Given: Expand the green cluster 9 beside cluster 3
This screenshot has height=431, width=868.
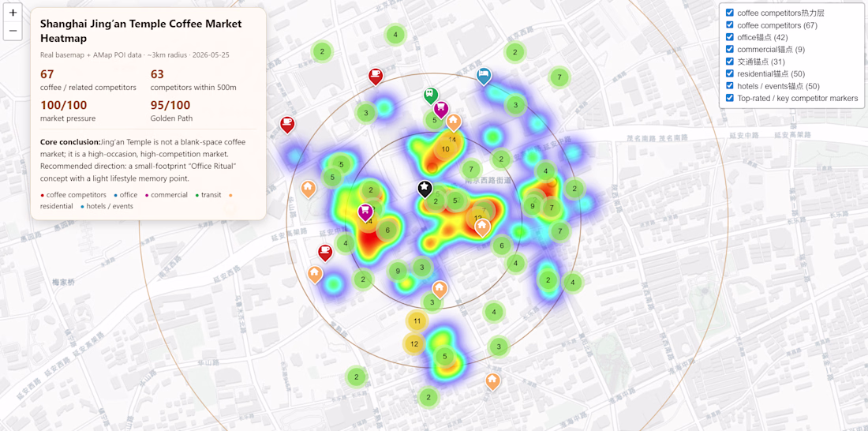Looking at the screenshot, I should click(398, 272).
